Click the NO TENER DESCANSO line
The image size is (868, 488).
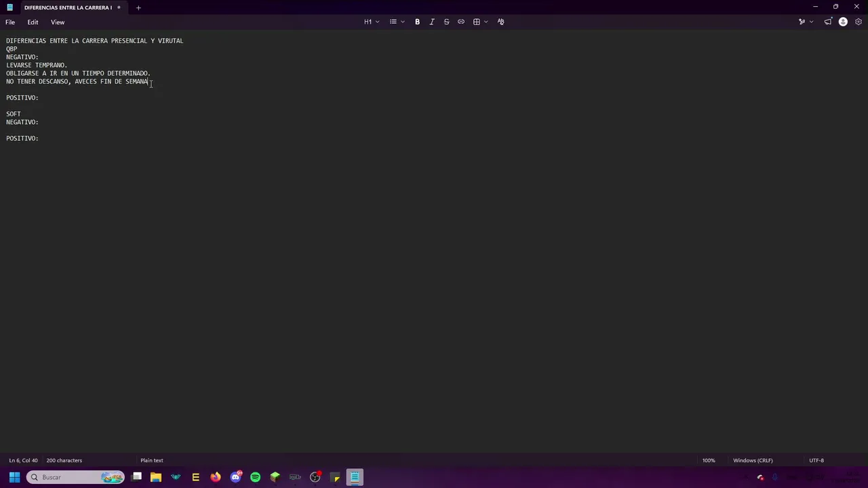[77, 81]
